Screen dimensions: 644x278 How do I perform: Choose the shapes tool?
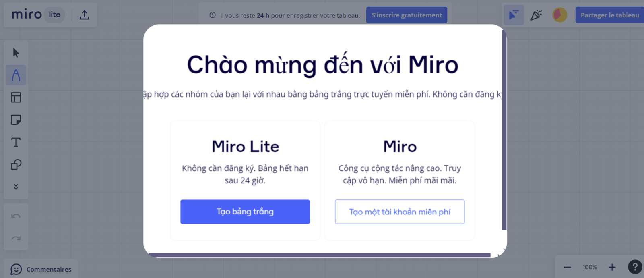point(16,164)
